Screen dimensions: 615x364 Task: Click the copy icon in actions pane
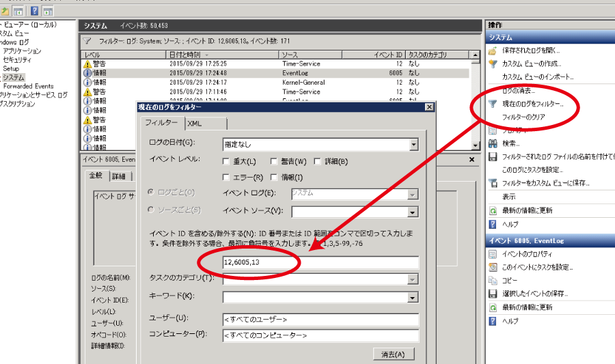493,281
